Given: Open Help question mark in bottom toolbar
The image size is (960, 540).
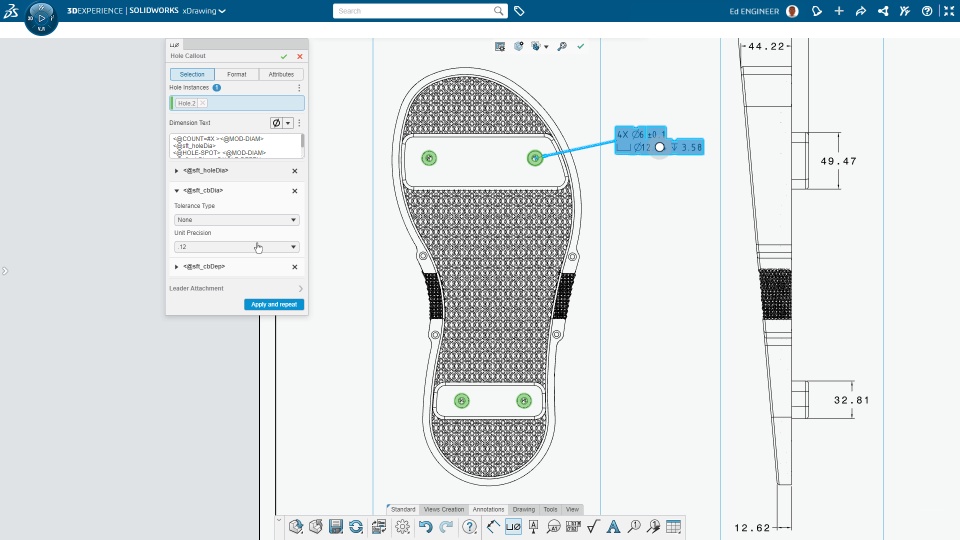Looking at the screenshot, I should (x=470, y=527).
